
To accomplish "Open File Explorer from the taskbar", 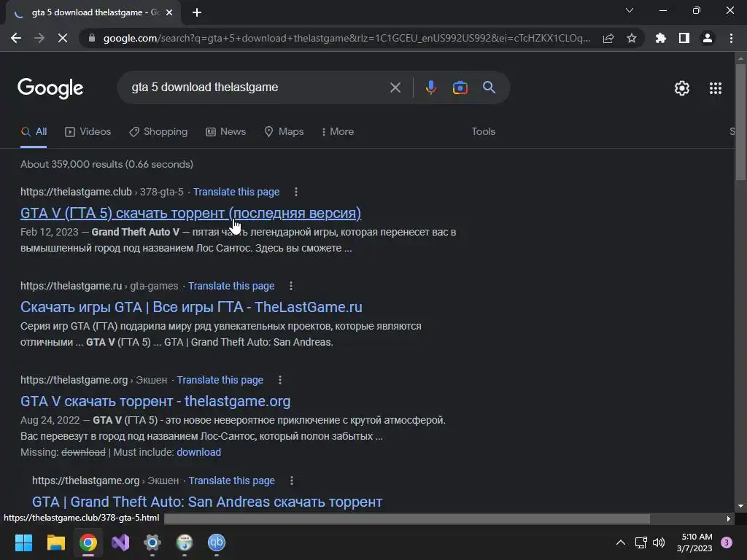I will 55,542.
